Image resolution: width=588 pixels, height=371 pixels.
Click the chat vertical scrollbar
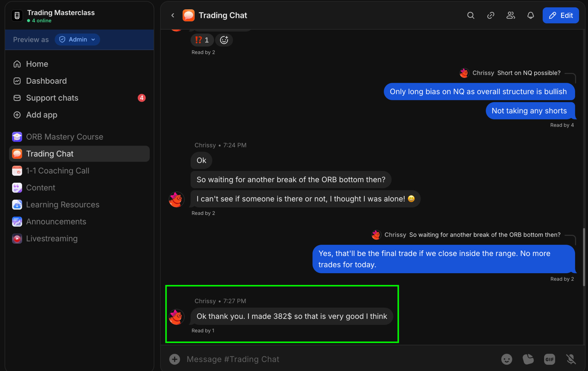[584, 257]
